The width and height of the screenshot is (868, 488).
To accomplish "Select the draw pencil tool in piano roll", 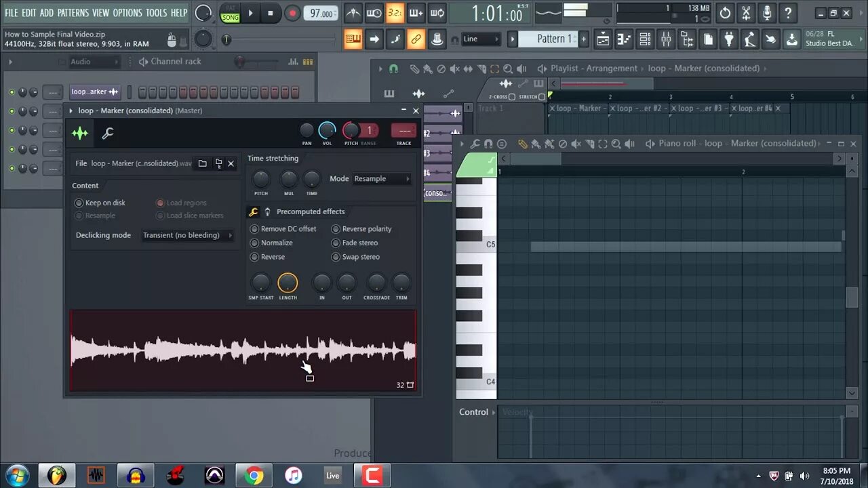I will point(522,144).
